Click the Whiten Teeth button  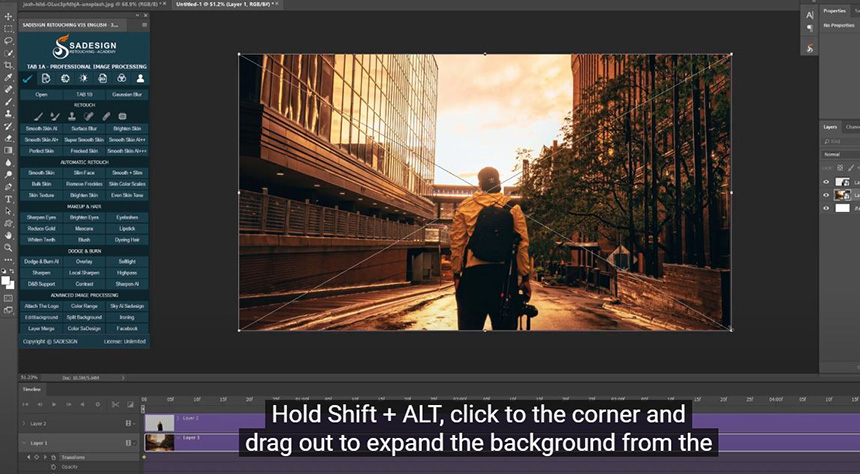click(41, 240)
